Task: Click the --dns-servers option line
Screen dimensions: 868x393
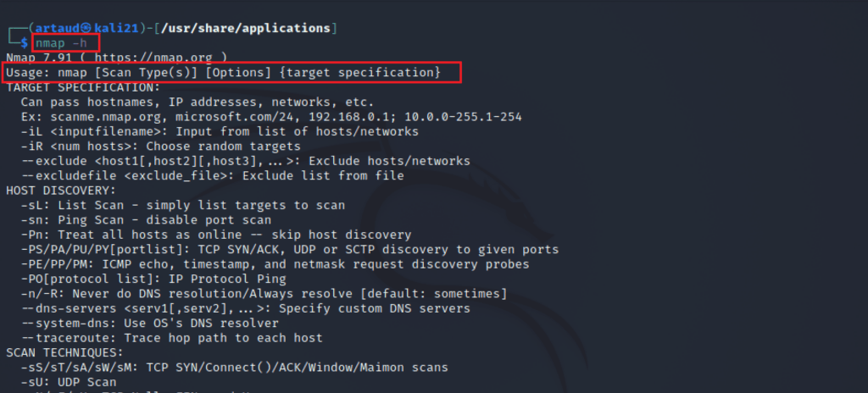Action: [x=246, y=308]
